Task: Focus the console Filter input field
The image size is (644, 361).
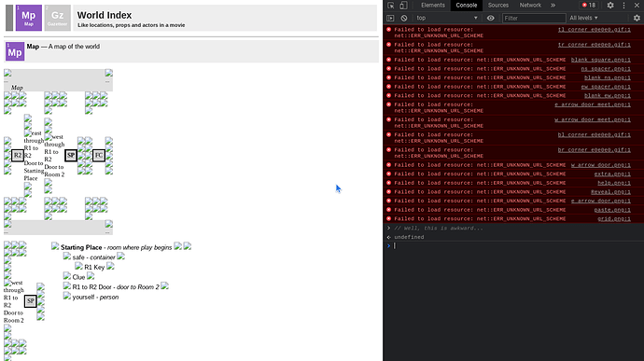Action: 534,18
